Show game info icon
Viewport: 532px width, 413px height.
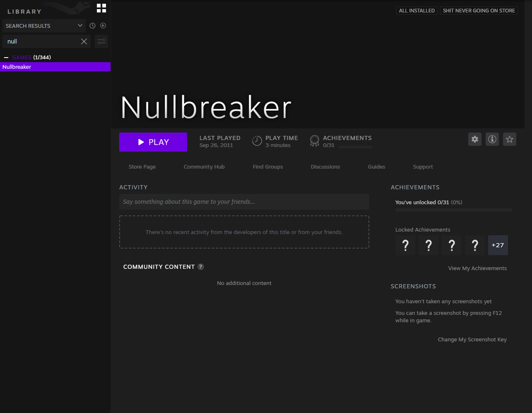(x=492, y=139)
